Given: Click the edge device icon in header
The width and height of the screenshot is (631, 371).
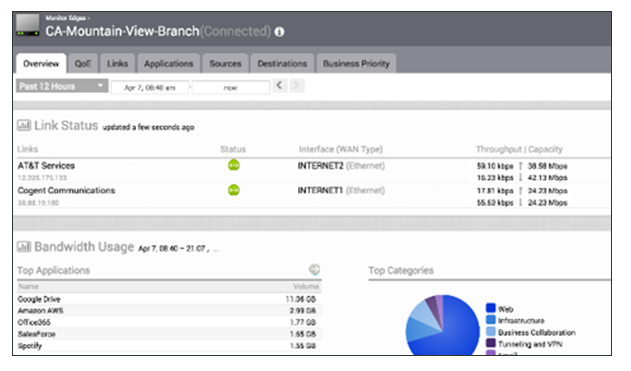Looking at the screenshot, I should point(27,25).
